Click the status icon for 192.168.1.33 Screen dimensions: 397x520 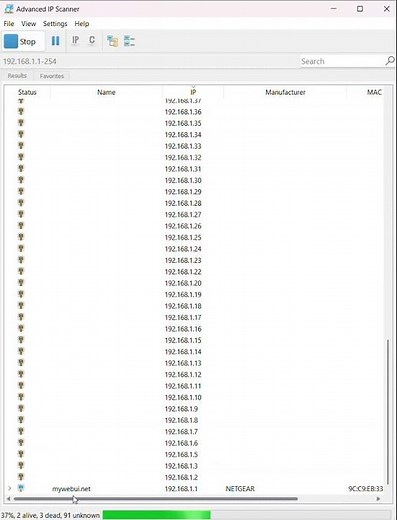tap(21, 145)
